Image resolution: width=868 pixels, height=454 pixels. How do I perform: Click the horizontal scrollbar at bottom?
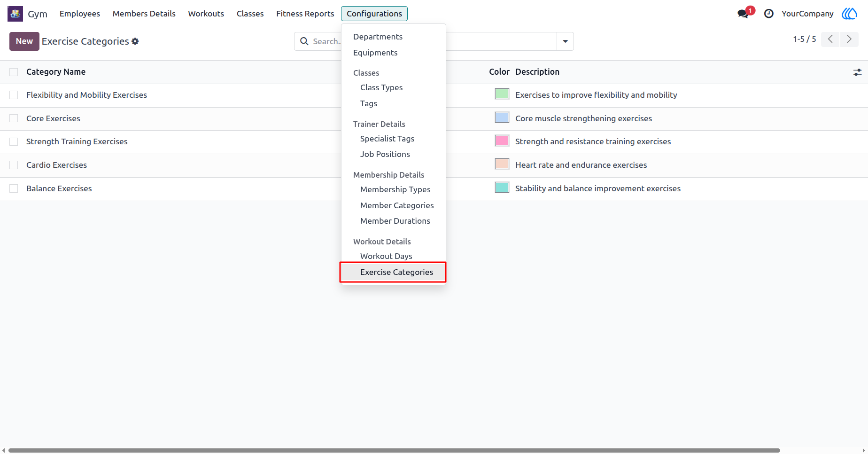click(x=394, y=450)
